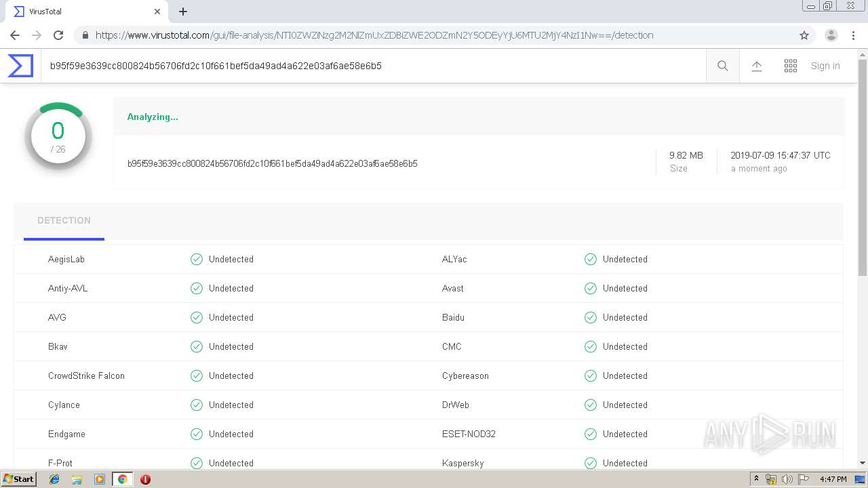
Task: Click the 9.82 MB size value
Action: click(x=686, y=155)
